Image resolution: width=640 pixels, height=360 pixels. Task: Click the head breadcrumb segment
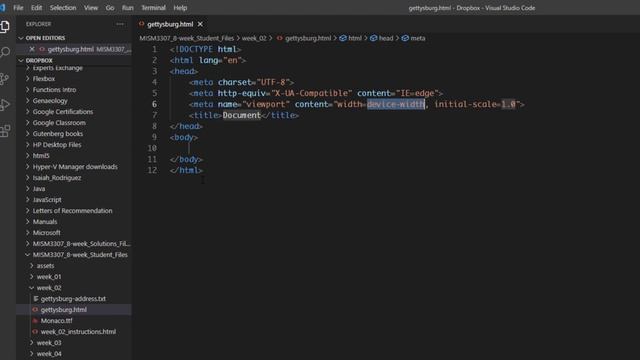(386, 38)
